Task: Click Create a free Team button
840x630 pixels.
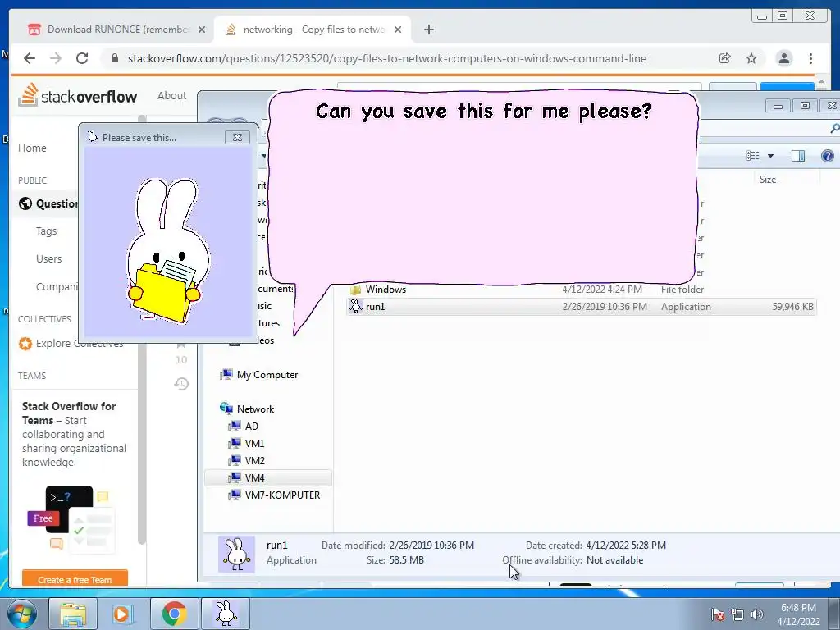Action: [x=75, y=579]
